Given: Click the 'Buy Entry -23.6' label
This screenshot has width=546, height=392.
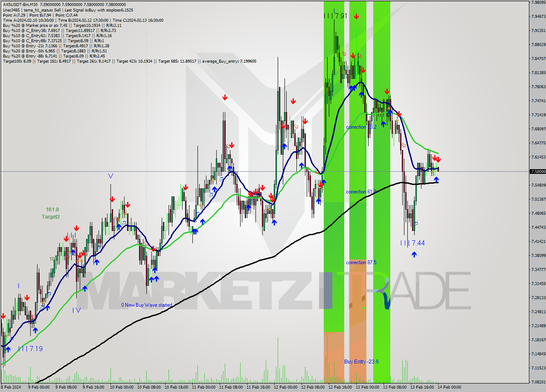Looking at the screenshot, I should click(x=361, y=362).
